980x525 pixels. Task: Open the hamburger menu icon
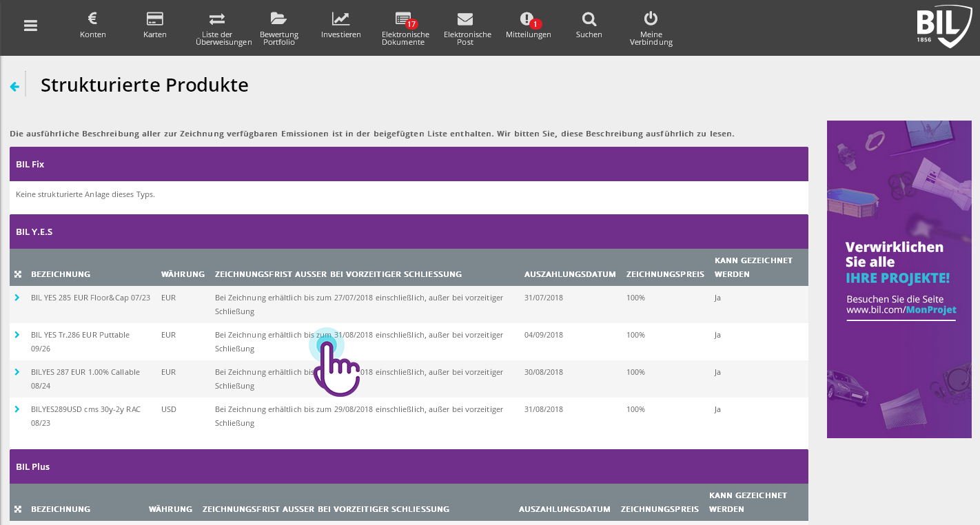tap(30, 25)
